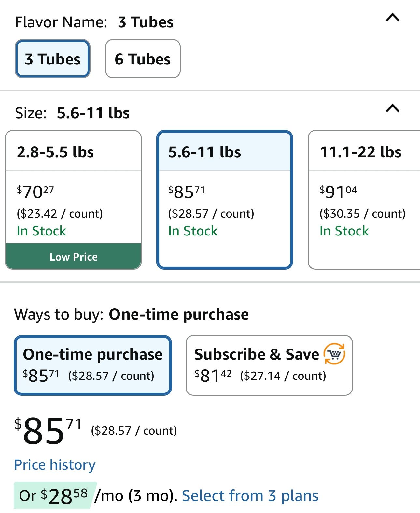The image size is (420, 513).
Task: Collapse the Size section chevron
Action: [x=392, y=108]
